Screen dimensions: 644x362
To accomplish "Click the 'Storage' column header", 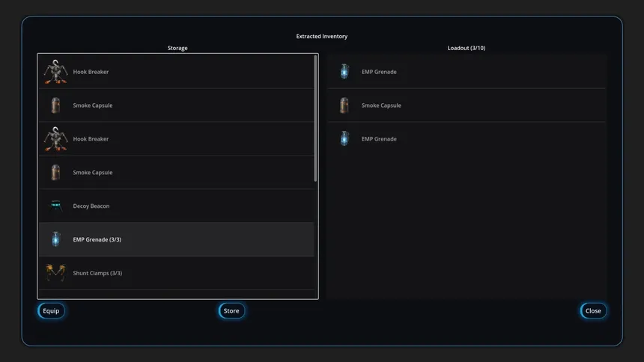I will tap(177, 48).
